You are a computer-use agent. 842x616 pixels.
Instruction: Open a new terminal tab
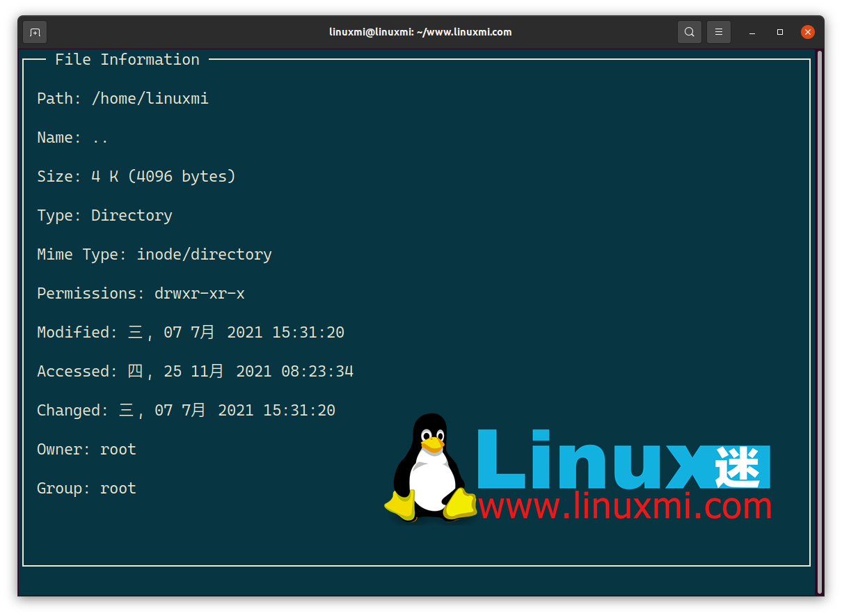35,32
